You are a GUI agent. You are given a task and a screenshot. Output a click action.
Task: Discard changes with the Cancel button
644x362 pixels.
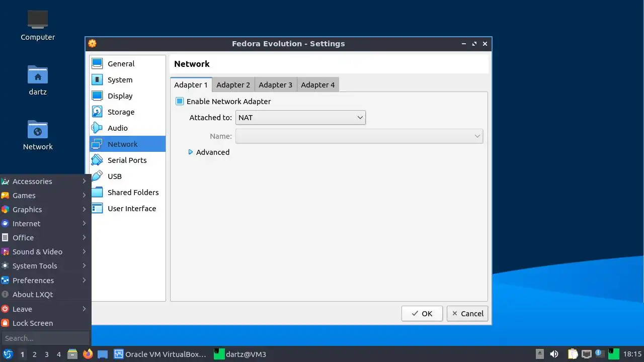pos(467,314)
